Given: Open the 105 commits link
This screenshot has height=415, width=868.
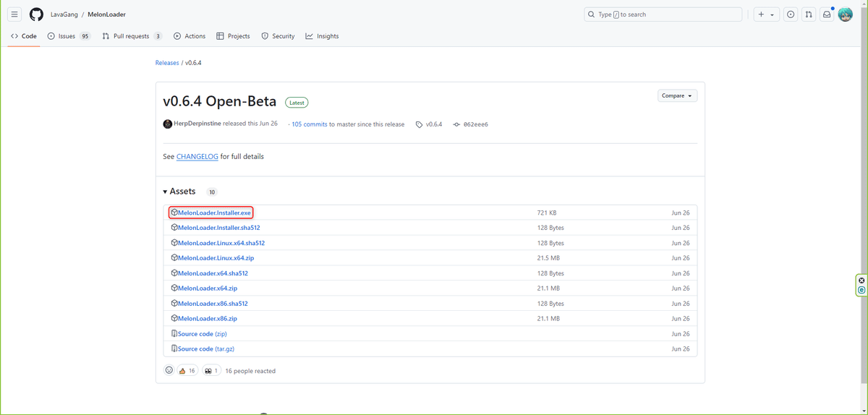Looking at the screenshot, I should coord(310,124).
